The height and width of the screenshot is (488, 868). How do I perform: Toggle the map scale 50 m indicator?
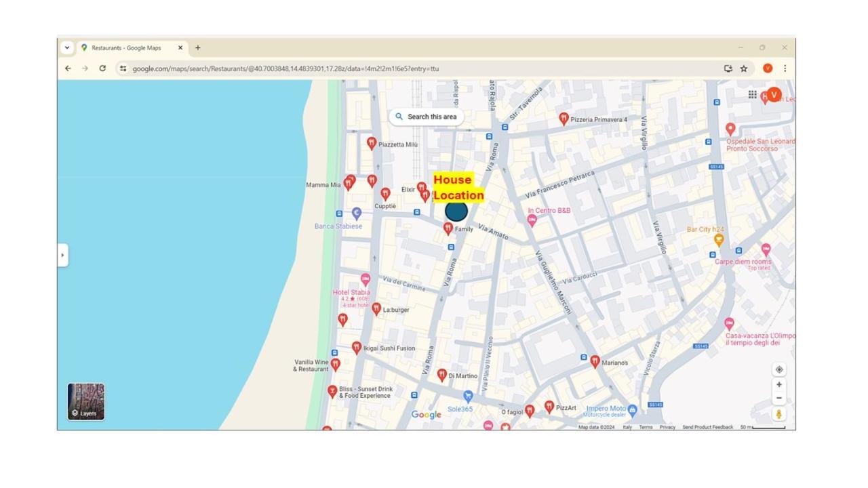[x=763, y=427]
